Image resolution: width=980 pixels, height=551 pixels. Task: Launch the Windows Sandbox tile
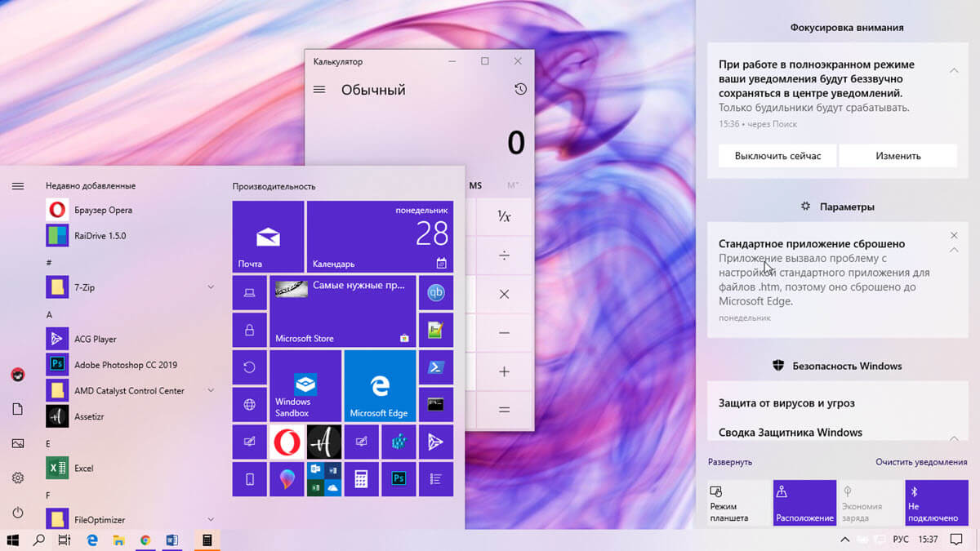click(305, 385)
